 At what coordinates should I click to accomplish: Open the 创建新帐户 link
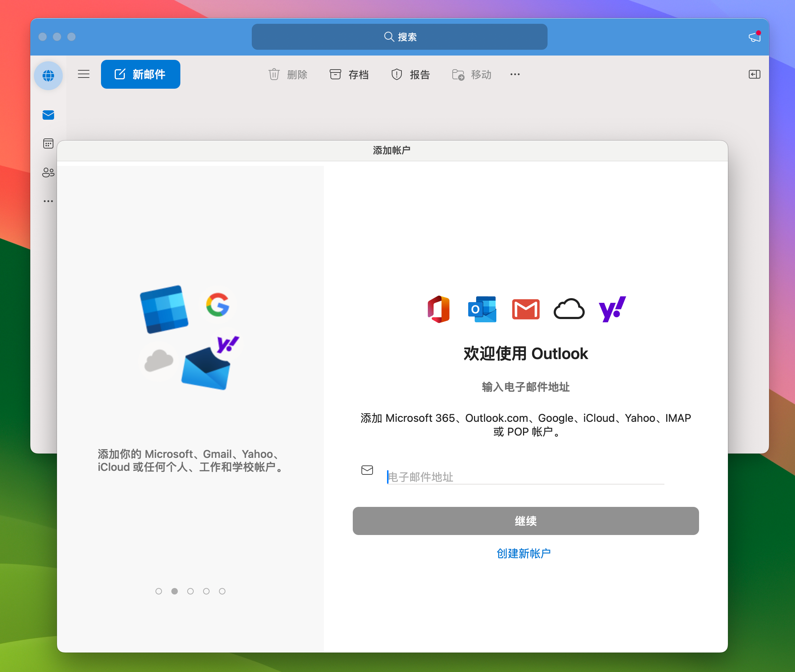[524, 553]
